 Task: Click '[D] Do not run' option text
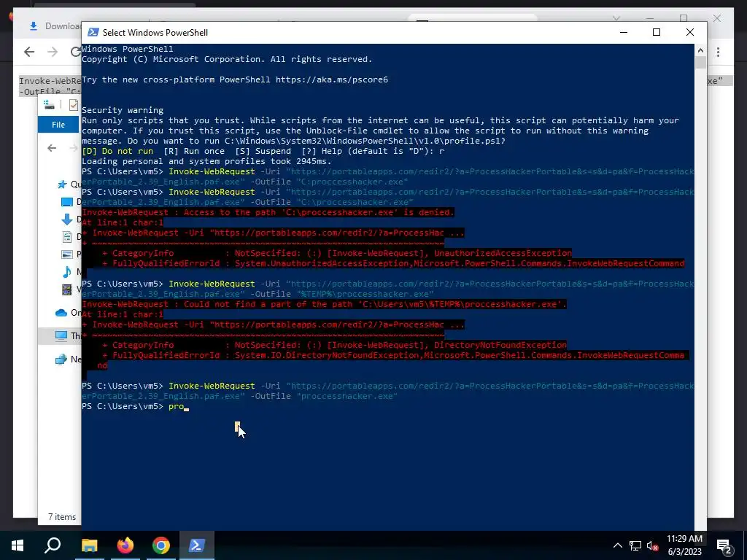point(117,151)
